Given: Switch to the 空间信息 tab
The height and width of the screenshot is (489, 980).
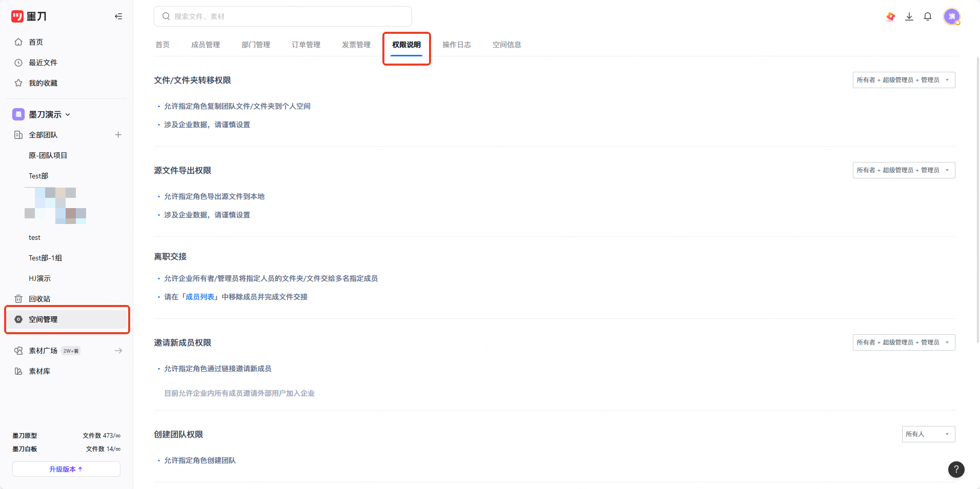Looking at the screenshot, I should tap(507, 45).
